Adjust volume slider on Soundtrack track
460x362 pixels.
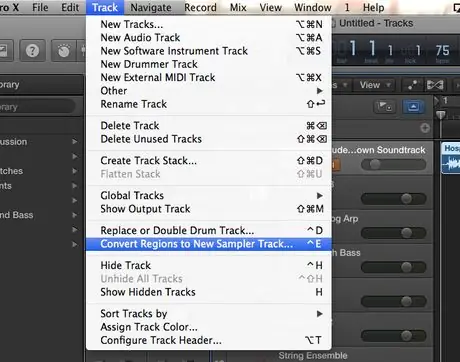pos(393,164)
